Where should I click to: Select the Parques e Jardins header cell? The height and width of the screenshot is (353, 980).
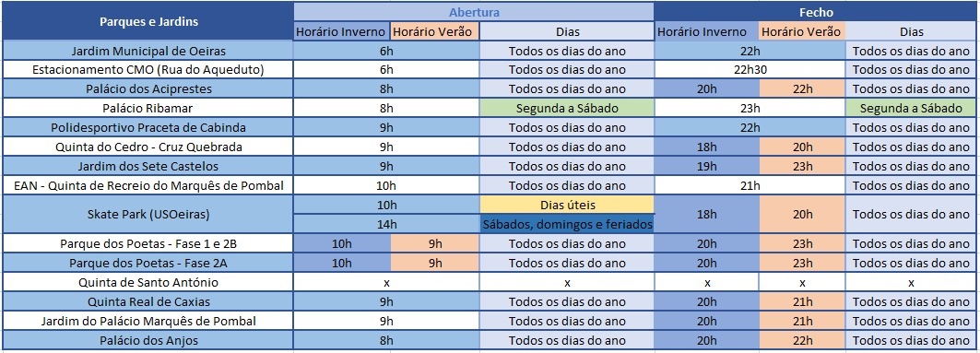click(148, 21)
